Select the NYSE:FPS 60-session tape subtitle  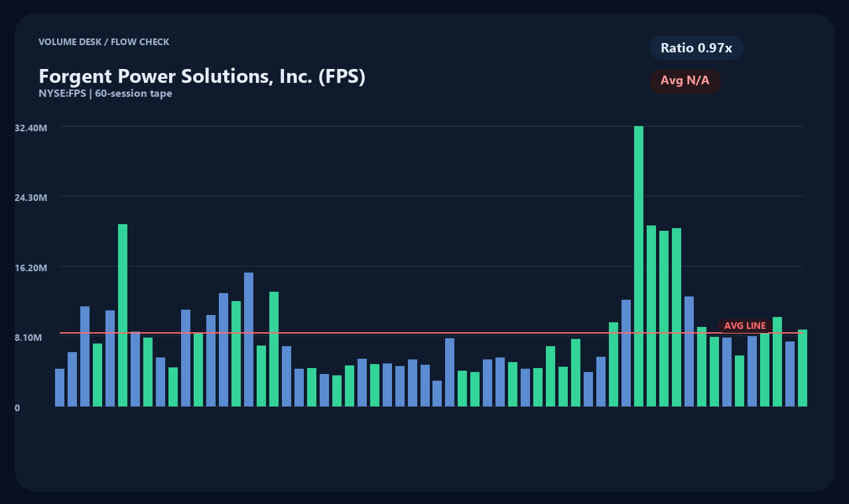(105, 94)
